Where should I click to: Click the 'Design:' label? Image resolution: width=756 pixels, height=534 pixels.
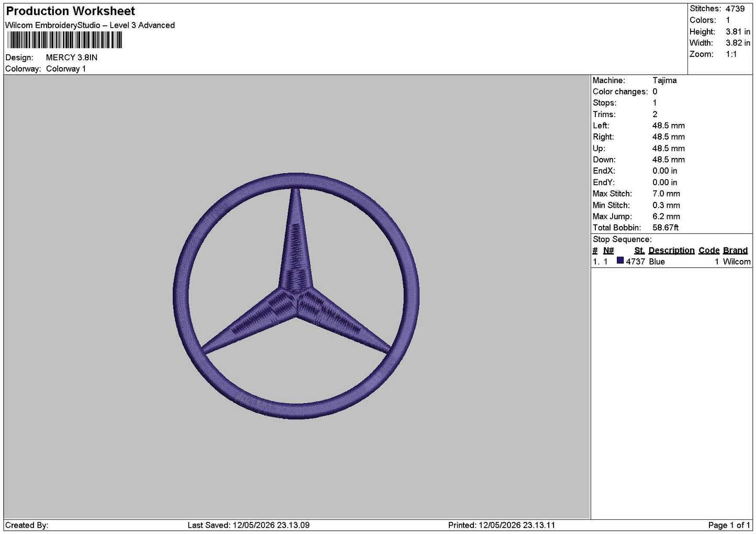pyautogui.click(x=19, y=58)
